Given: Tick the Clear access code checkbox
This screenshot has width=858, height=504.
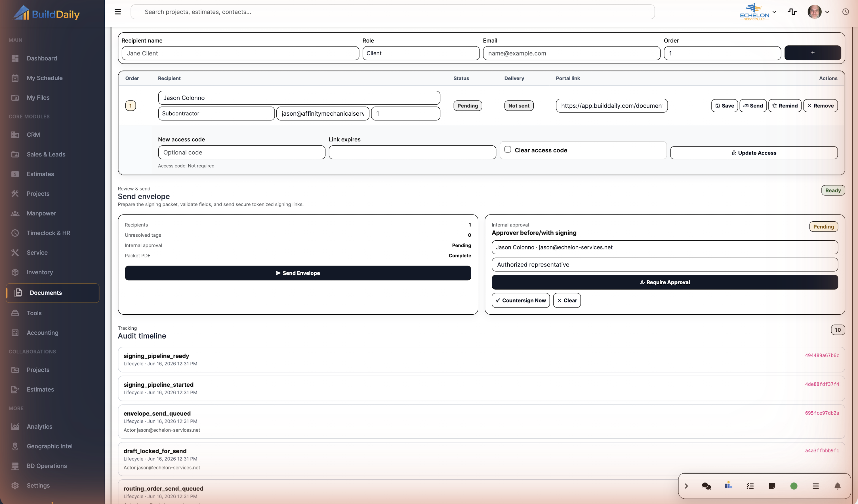Looking at the screenshot, I should click(508, 150).
